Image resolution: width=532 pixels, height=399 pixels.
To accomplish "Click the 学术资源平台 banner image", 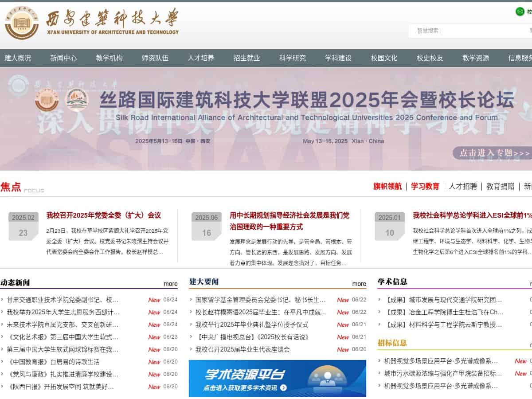I will [x=278, y=378].
